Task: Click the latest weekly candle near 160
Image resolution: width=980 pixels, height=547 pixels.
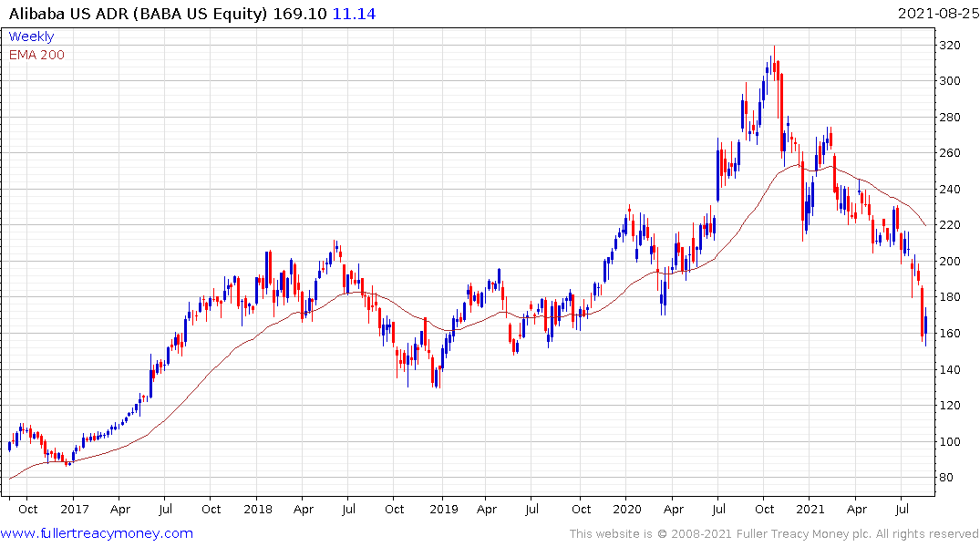Action: tap(925, 325)
